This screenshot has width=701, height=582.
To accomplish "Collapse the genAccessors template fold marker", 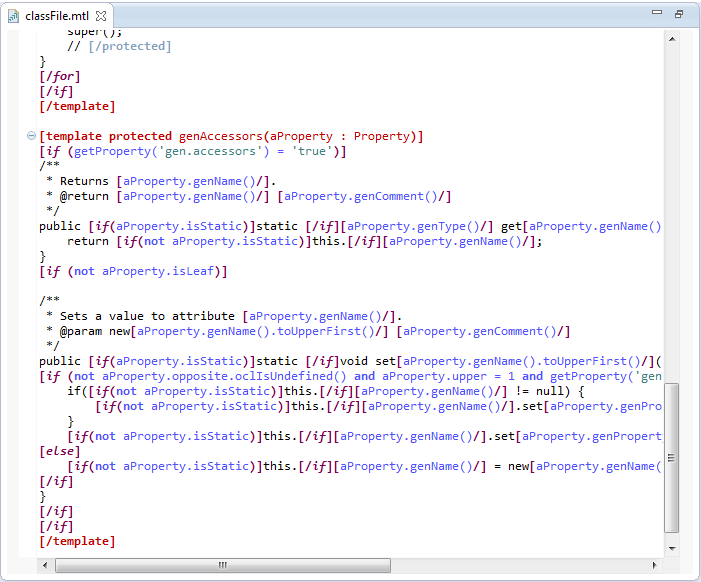I will pos(31,136).
